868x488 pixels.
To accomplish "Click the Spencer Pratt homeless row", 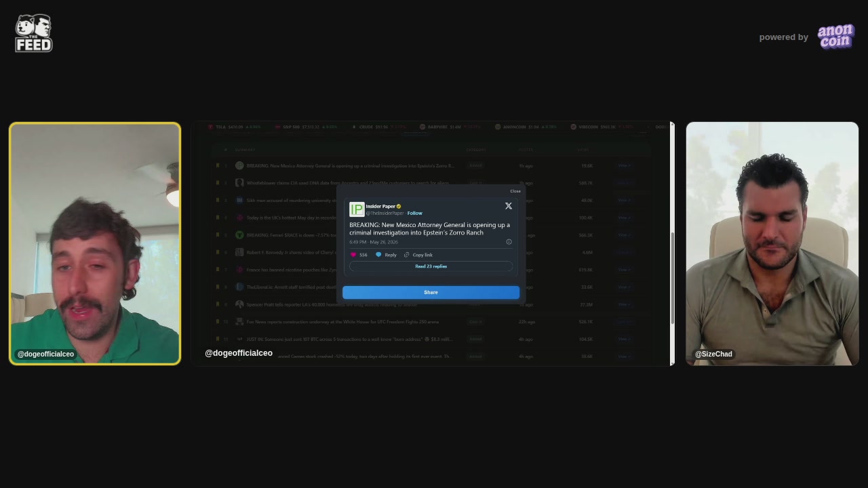I will tap(431, 304).
